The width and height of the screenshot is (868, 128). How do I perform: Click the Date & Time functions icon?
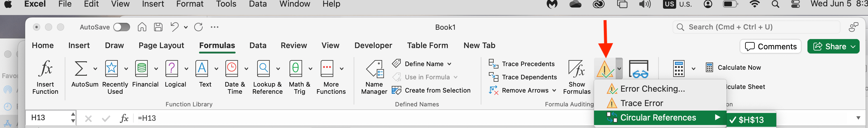pyautogui.click(x=232, y=69)
